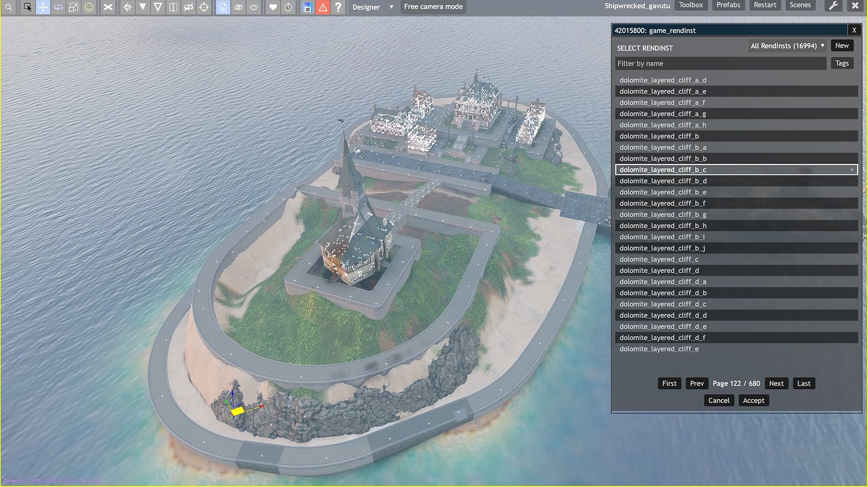Toggle the hidden-eye visibility mode
Screen dimensions: 868x487
pos(239,7)
